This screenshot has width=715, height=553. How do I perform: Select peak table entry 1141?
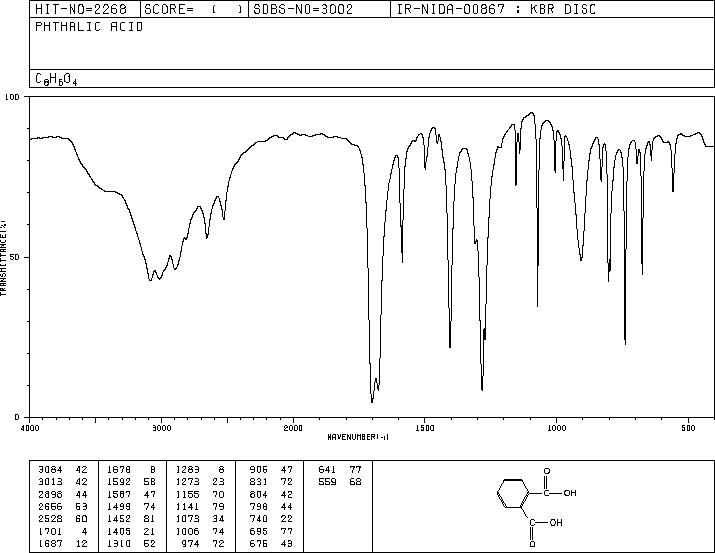(x=187, y=506)
